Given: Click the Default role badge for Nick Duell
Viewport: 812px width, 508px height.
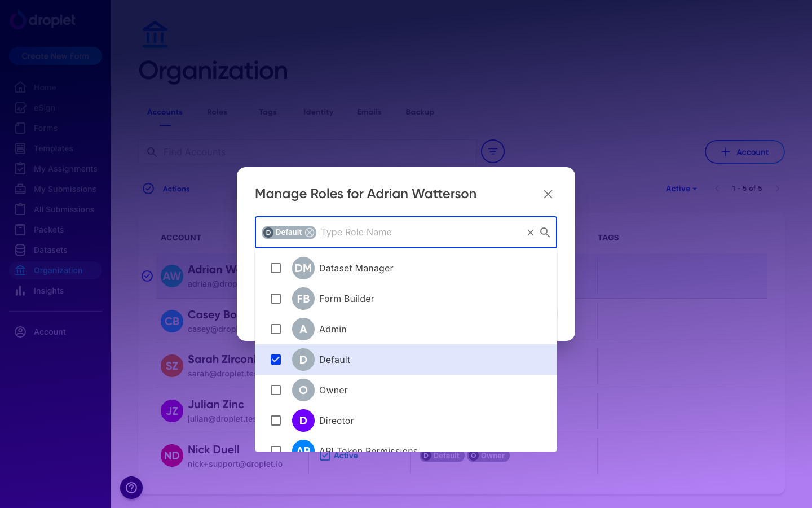Looking at the screenshot, I should 442,456.
